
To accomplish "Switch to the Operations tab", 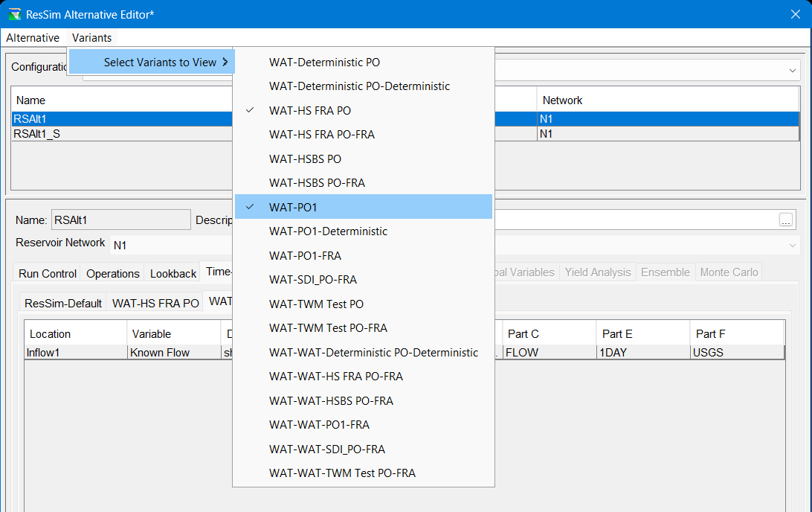I will [x=113, y=273].
